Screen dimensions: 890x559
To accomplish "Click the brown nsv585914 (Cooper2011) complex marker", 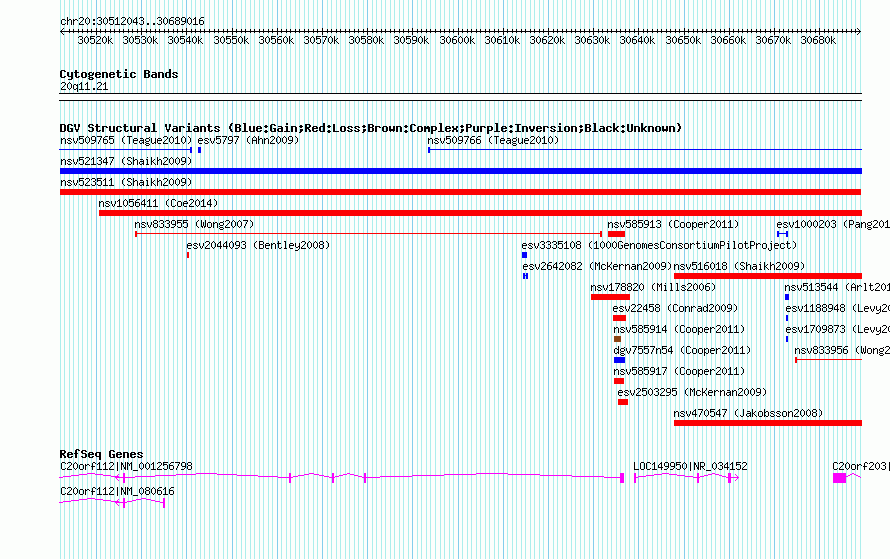I will point(618,339).
